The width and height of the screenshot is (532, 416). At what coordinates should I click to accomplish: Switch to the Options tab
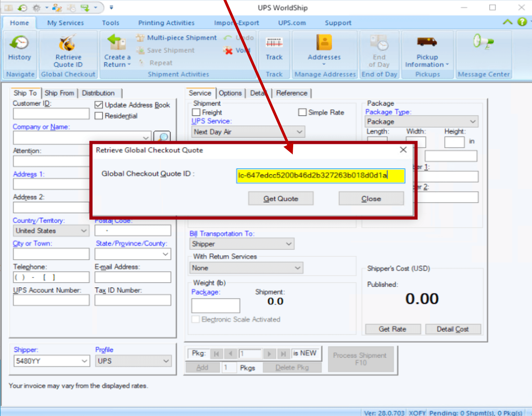tap(230, 93)
